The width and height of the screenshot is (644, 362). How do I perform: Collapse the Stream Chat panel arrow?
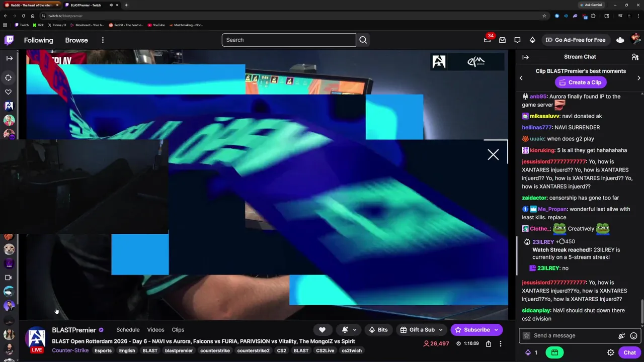click(525, 57)
